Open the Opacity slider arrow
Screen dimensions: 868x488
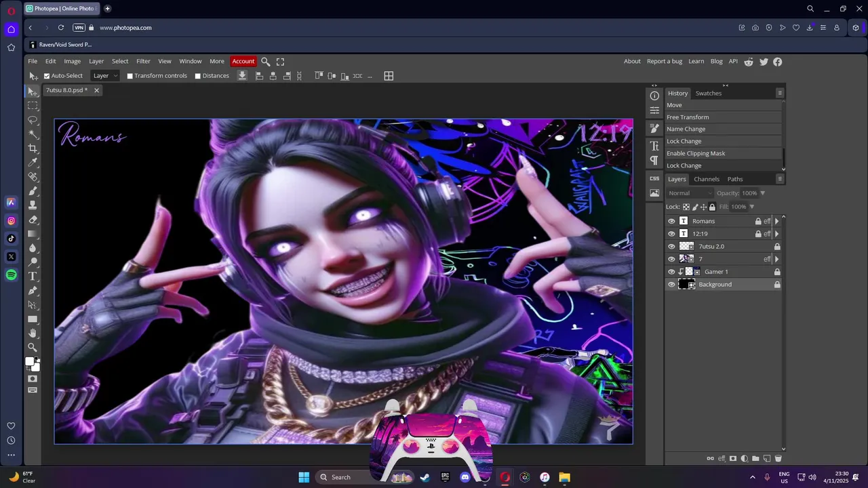tap(763, 193)
